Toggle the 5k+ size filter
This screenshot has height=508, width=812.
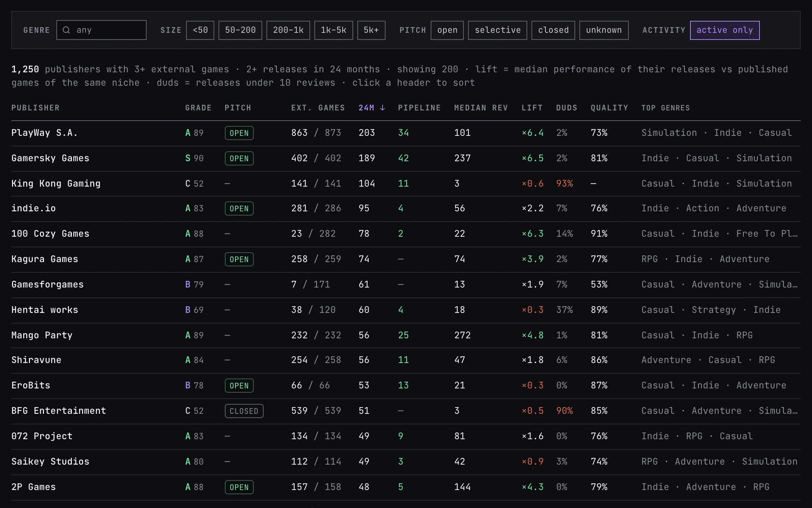click(371, 30)
